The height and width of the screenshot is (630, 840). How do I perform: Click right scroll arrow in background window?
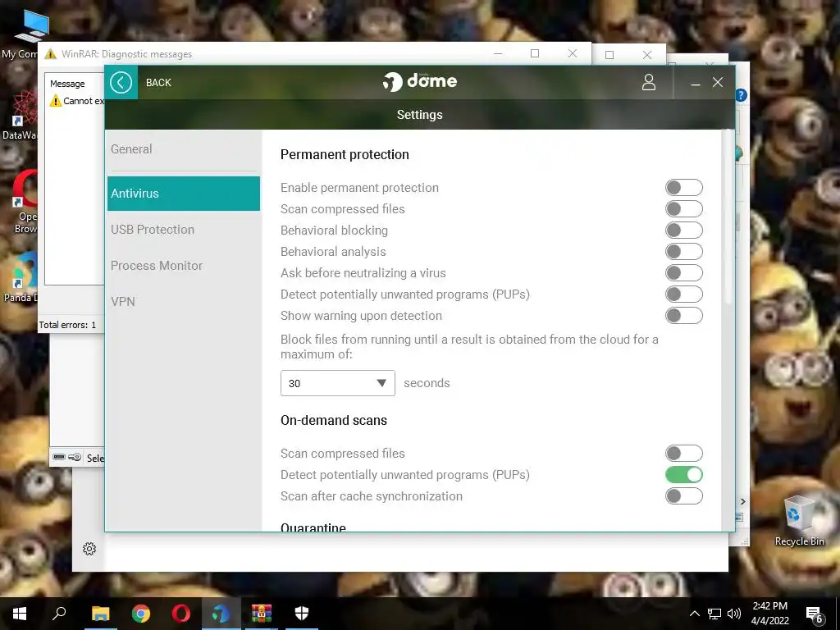pyautogui.click(x=742, y=501)
